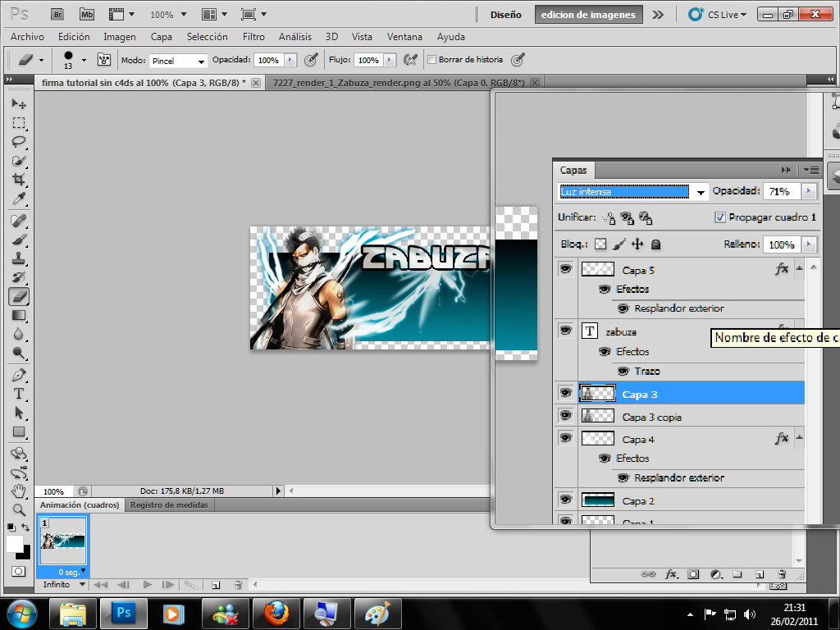Select the Path Selection tool
Screen dimensions: 840x630
[x=19, y=413]
